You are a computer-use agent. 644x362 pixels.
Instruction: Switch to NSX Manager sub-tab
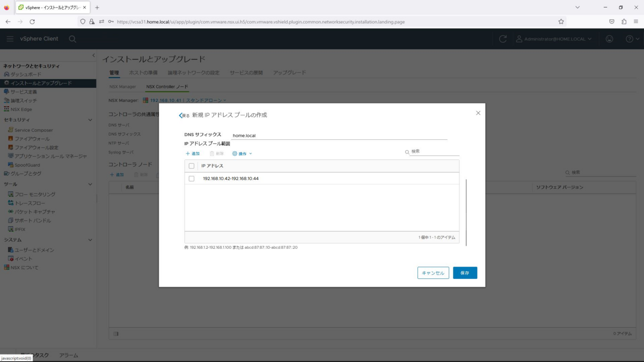pos(122,86)
